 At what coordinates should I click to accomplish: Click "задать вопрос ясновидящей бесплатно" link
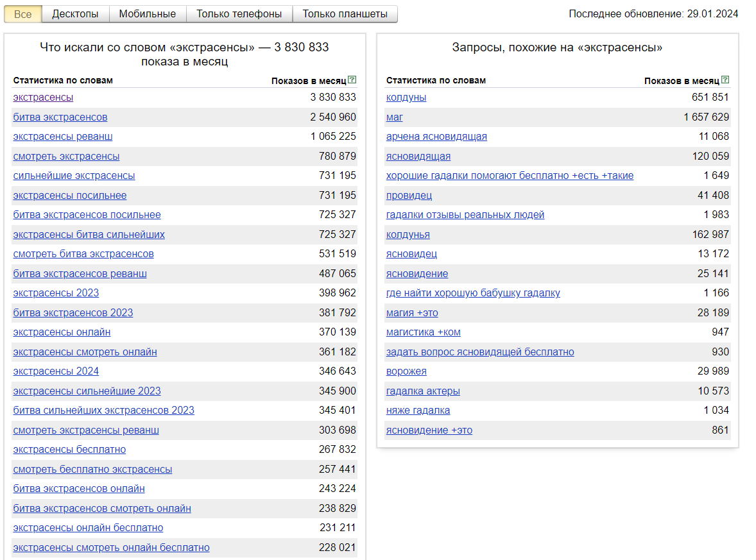coord(480,352)
